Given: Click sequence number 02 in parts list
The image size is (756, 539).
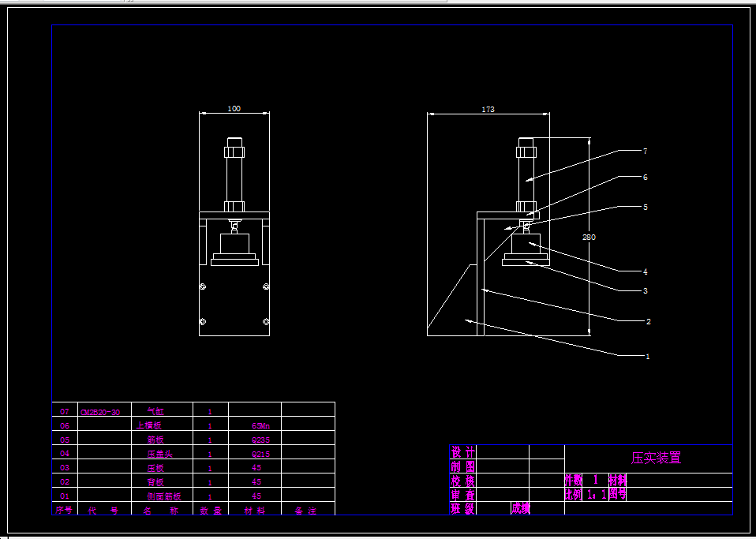Looking at the screenshot, I should (65, 481).
